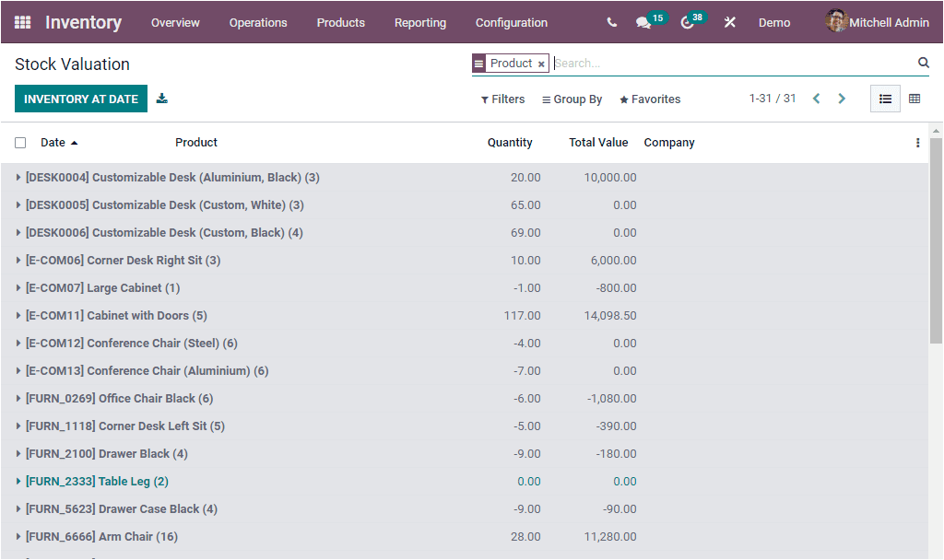Open the Configuration menu
The image size is (944, 560).
tap(511, 22)
